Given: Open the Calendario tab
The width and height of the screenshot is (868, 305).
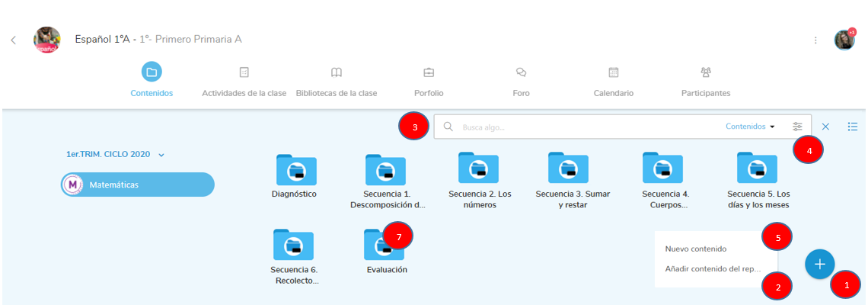Looking at the screenshot, I should click(x=613, y=82).
